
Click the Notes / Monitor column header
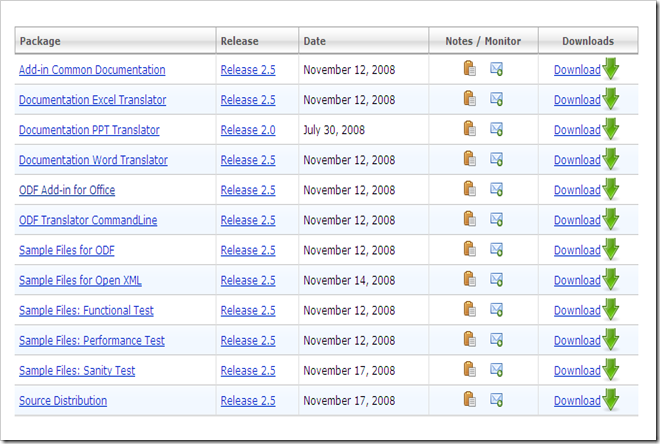point(483,41)
